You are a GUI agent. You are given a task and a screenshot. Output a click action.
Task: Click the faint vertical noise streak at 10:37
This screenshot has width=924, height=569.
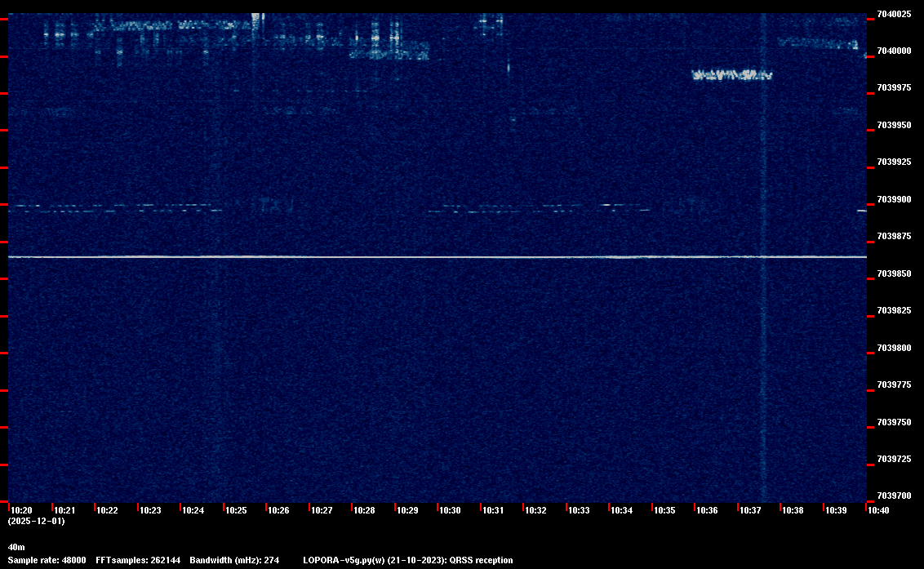[x=763, y=258]
